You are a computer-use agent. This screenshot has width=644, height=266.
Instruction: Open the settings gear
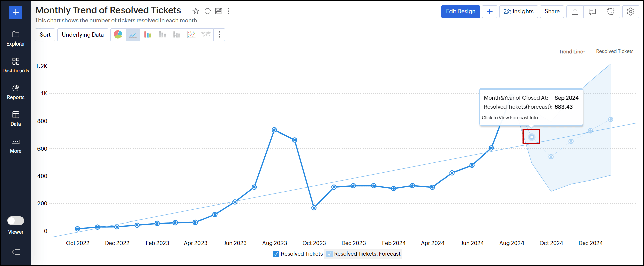pyautogui.click(x=631, y=12)
